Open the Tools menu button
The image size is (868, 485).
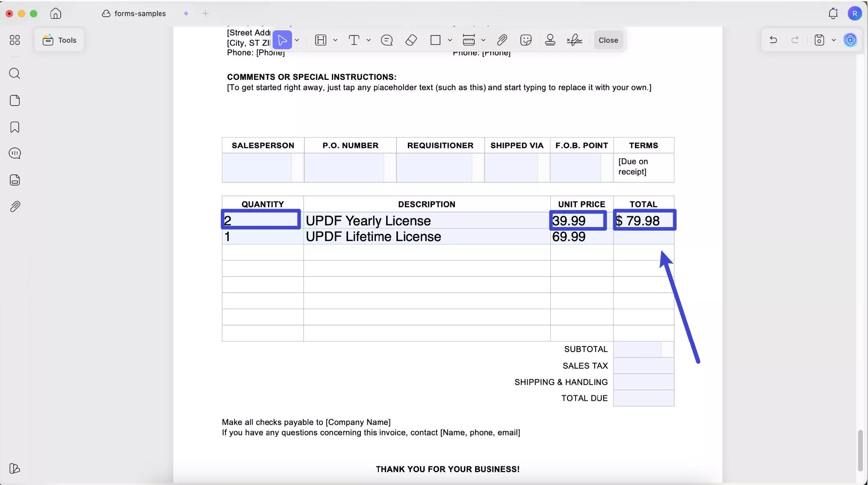(59, 40)
